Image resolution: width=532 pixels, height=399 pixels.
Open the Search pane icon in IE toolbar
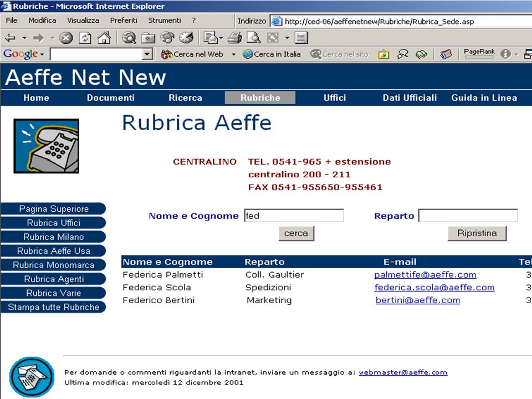click(129, 38)
